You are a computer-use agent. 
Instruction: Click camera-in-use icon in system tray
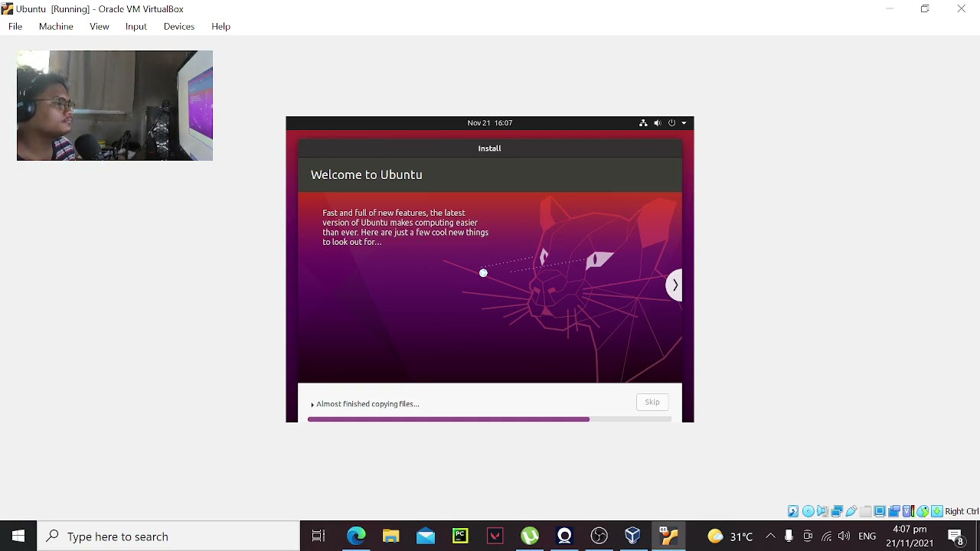point(808,536)
